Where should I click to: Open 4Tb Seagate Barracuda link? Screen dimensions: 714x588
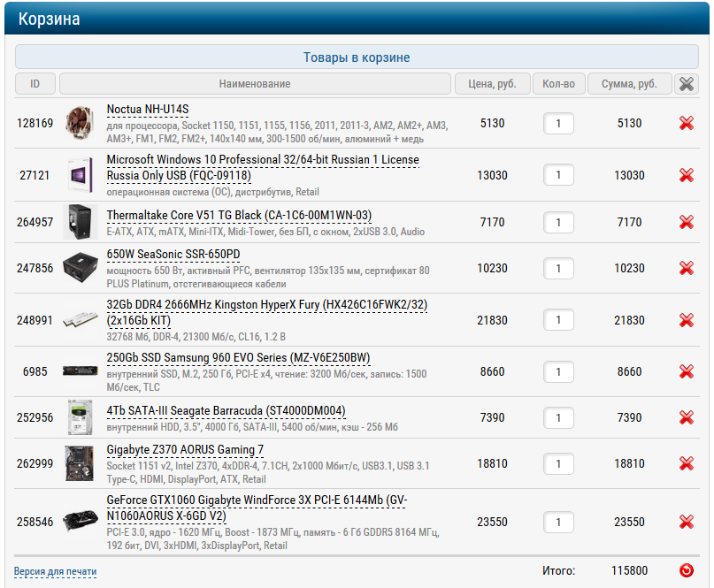(226, 411)
